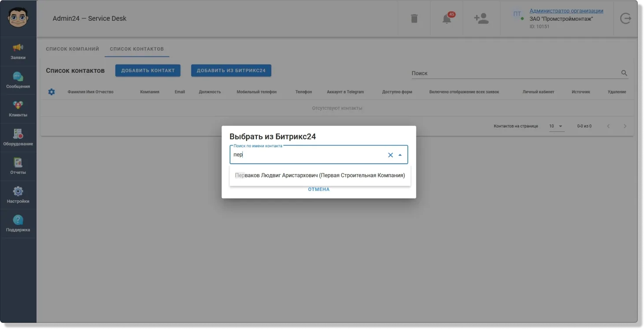
Task: Open the Заявки section in sidebar
Action: (x=18, y=52)
